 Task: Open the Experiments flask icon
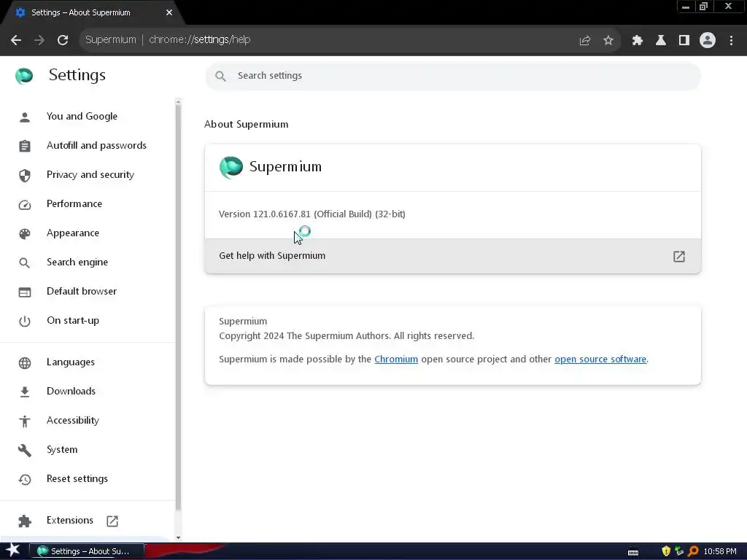coord(660,41)
